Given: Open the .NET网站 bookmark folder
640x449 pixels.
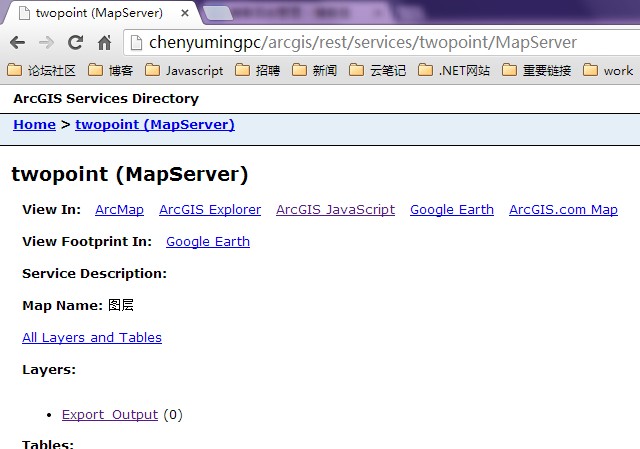Looking at the screenshot, I should click(454, 71).
